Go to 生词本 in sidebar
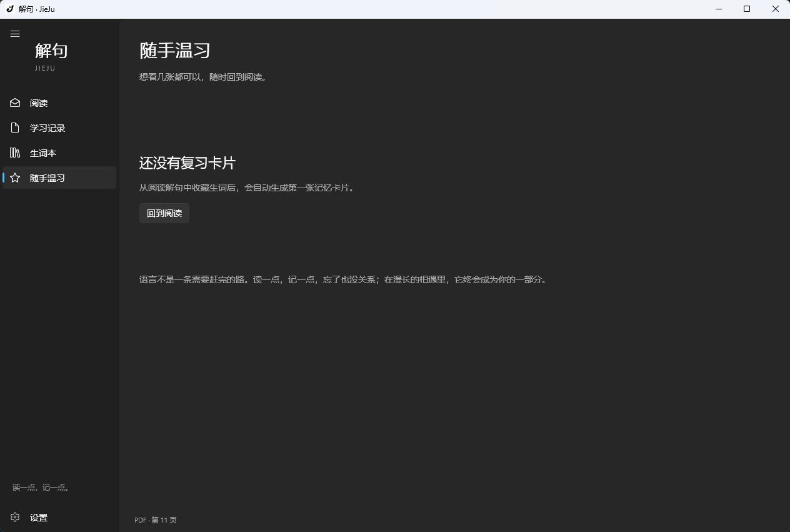Viewport: 790px width, 532px height. tap(59, 153)
